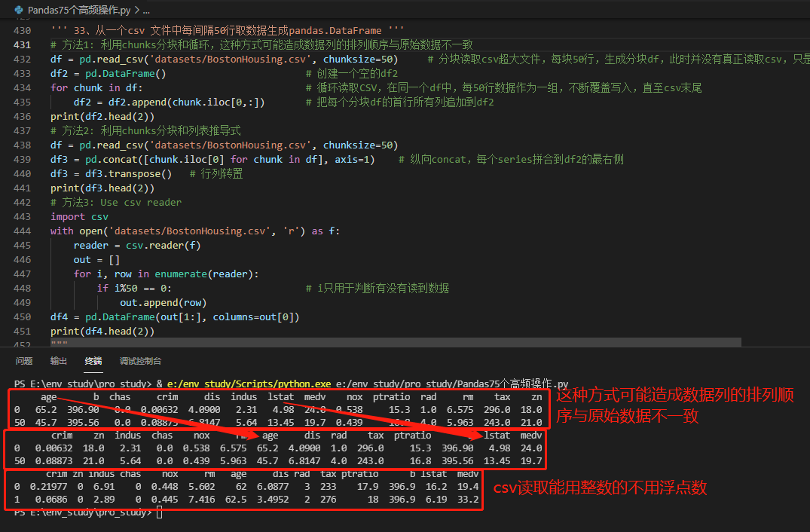Open breadcrumb file Pandas75个高频操作.py

[x=79, y=10]
